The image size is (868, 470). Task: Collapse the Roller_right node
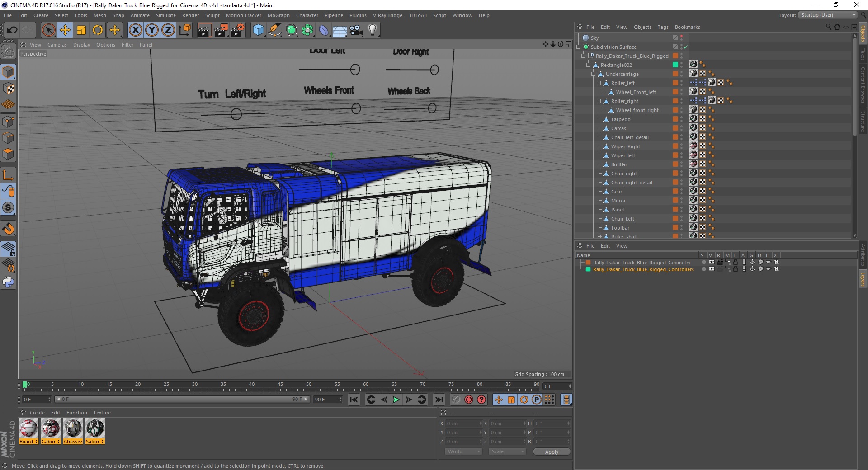point(599,101)
